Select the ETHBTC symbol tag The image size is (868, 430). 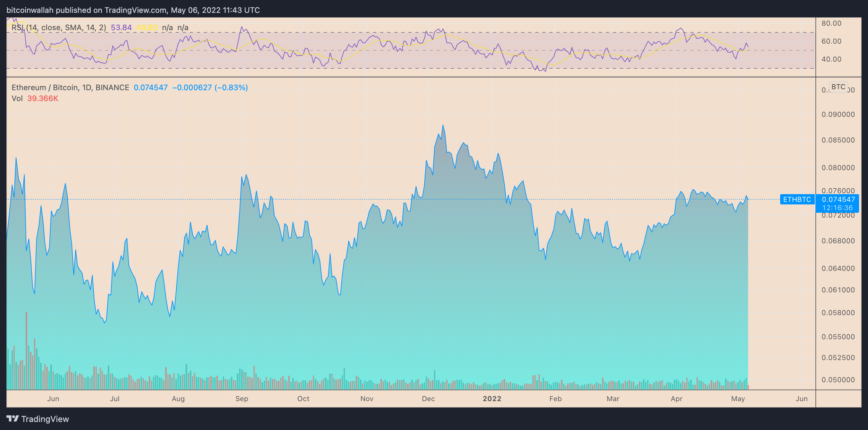797,199
